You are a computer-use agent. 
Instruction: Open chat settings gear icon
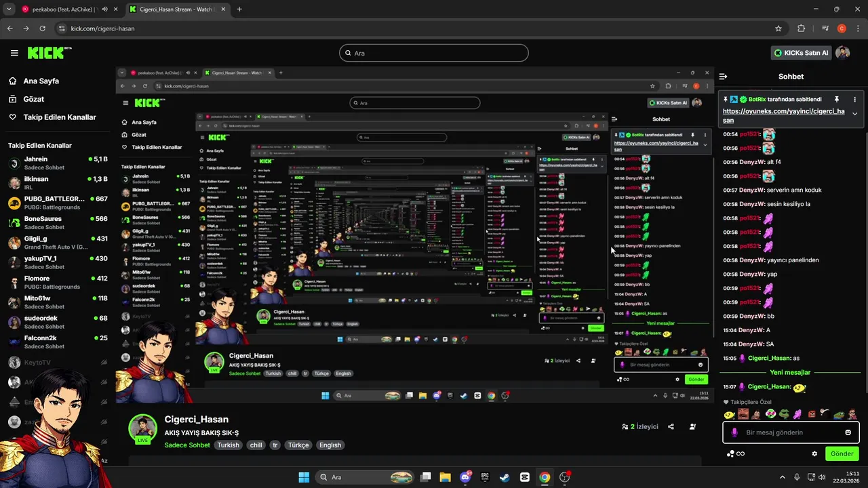tap(814, 454)
